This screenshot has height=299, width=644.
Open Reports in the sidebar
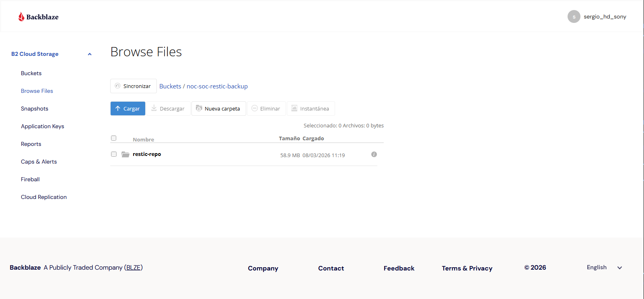[31, 144]
